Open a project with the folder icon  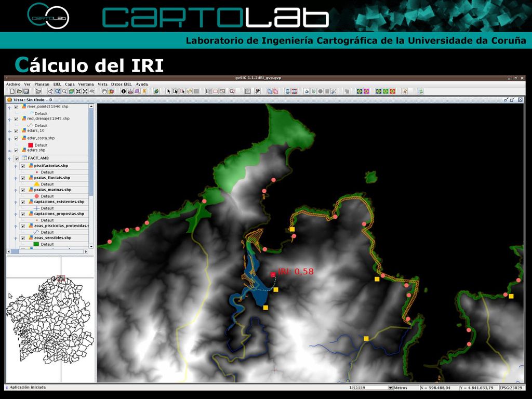point(19,91)
